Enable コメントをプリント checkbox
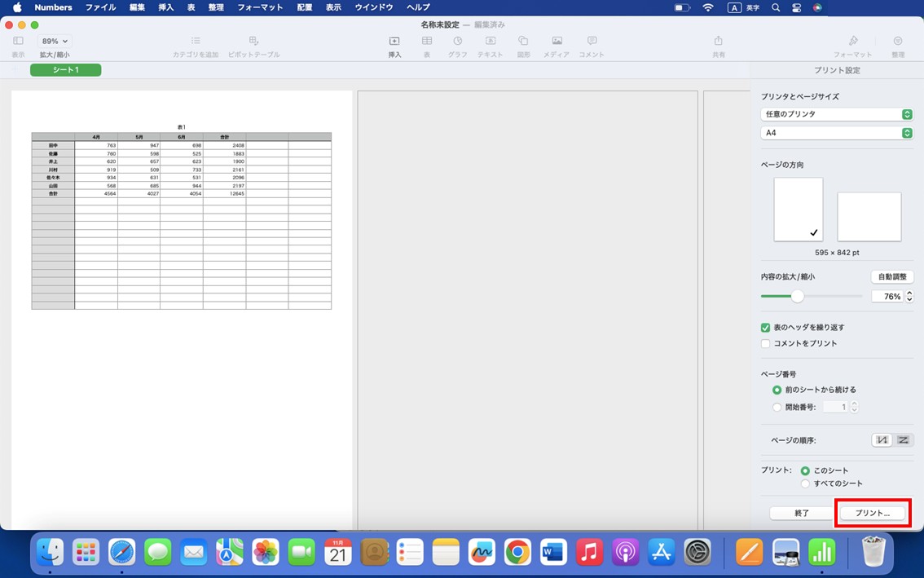Viewport: 924px width, 578px height. 765,343
